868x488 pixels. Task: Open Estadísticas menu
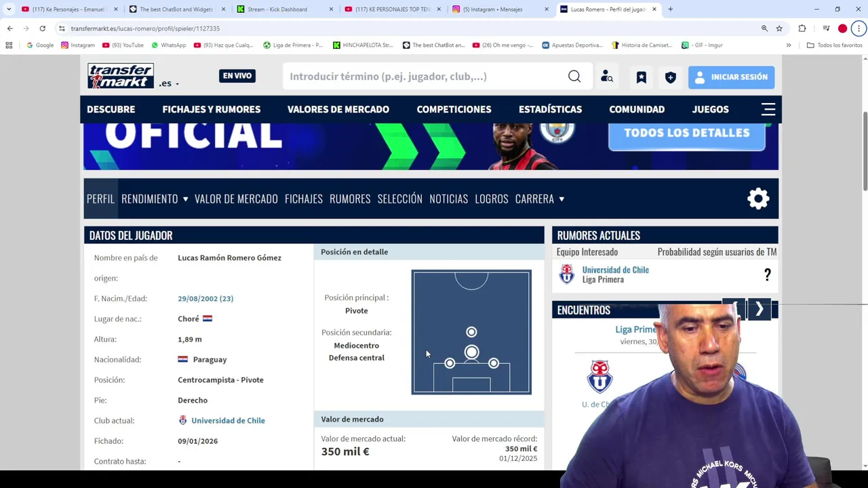[x=550, y=109]
